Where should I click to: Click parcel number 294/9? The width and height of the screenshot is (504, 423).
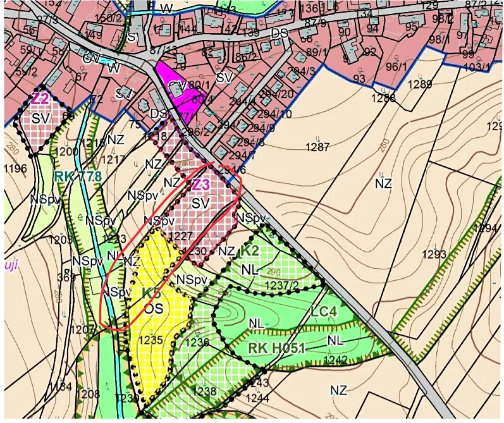pyautogui.click(x=261, y=128)
